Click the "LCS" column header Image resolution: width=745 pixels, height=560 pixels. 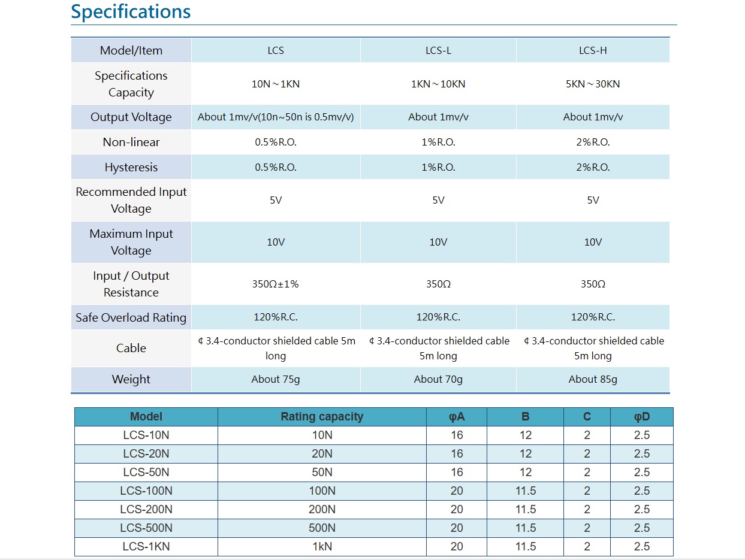[x=276, y=50]
